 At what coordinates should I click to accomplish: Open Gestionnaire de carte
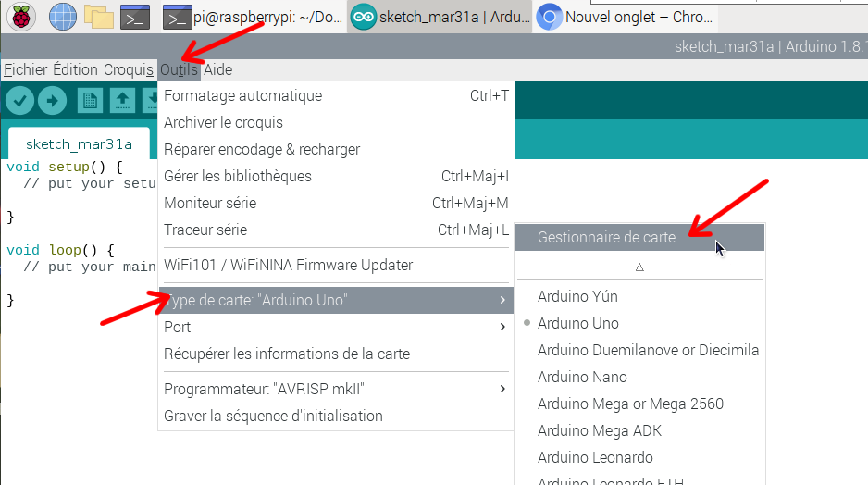640,238
